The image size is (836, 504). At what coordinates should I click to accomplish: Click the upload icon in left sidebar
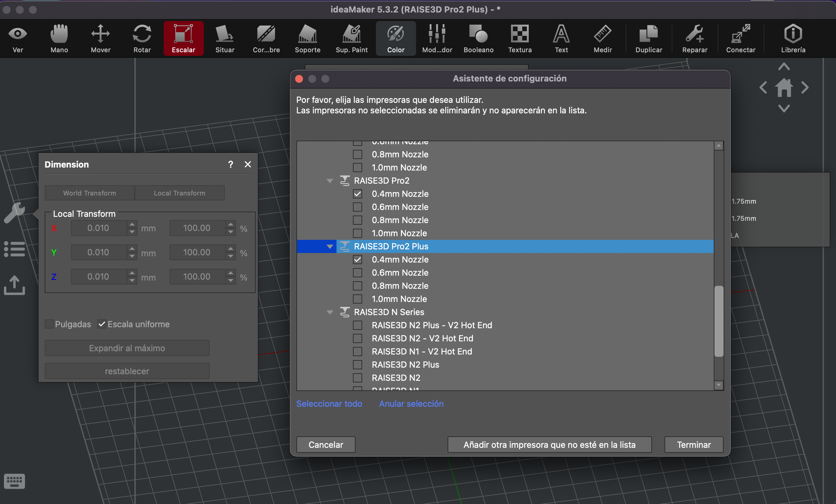tap(14, 285)
